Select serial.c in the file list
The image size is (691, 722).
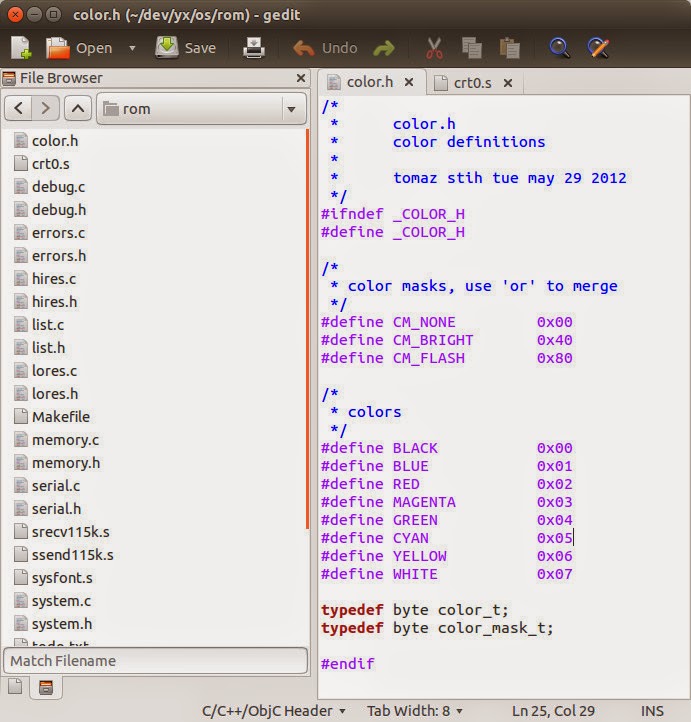[46, 486]
